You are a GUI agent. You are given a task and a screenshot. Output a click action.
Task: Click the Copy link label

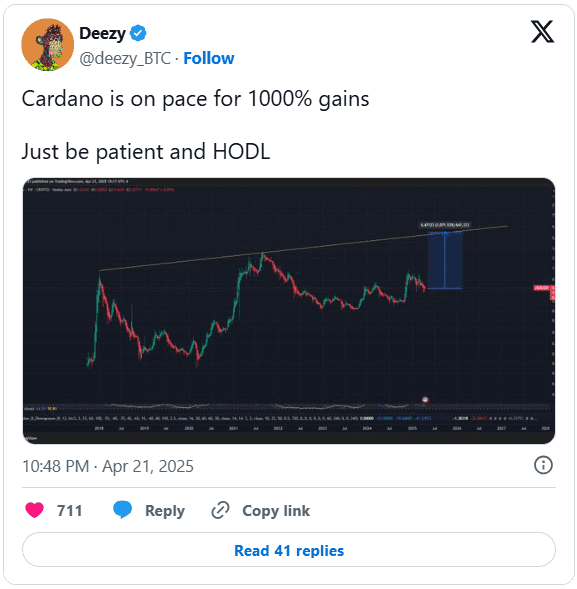276,510
